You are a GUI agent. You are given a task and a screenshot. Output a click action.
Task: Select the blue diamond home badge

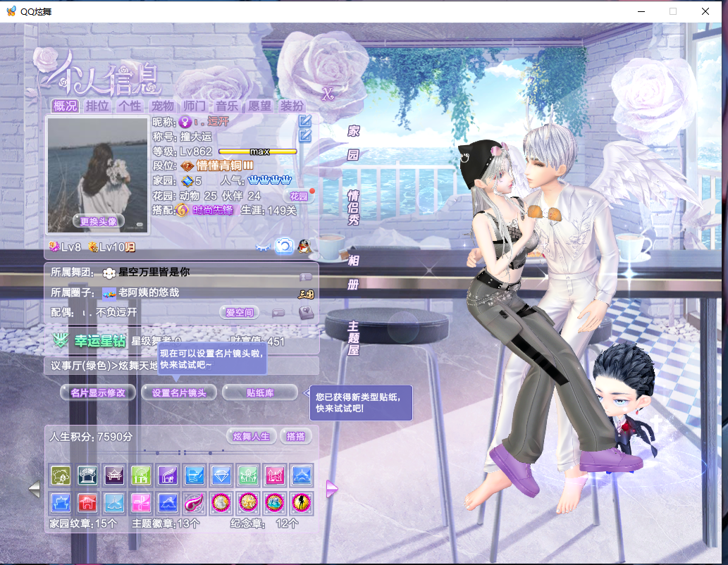[221, 476]
